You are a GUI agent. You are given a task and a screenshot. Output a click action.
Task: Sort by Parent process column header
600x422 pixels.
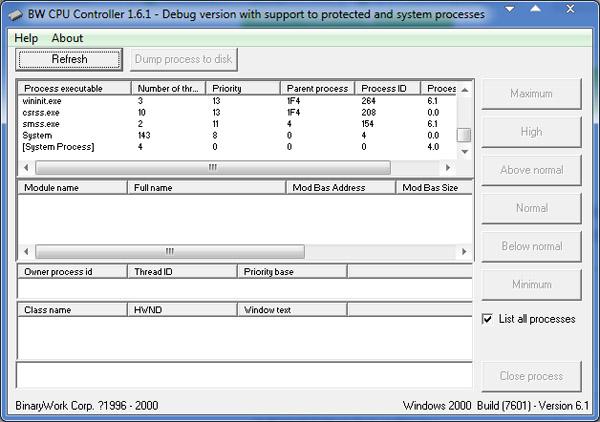[x=318, y=89]
